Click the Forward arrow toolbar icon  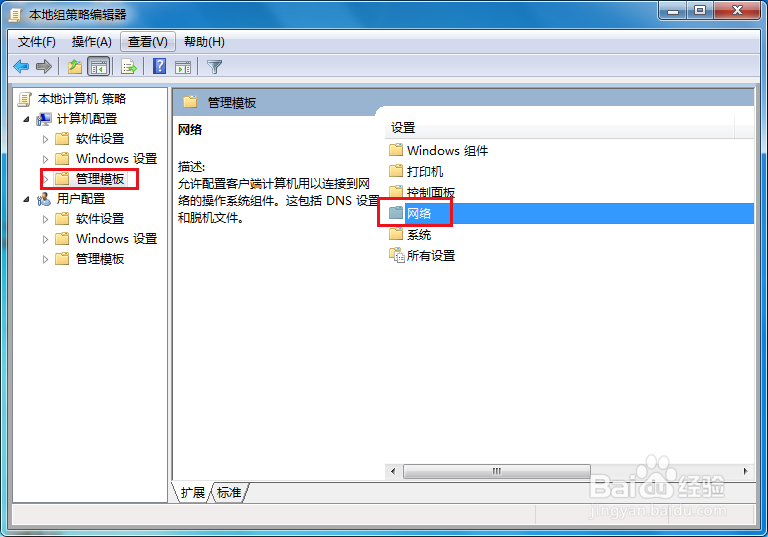point(44,66)
